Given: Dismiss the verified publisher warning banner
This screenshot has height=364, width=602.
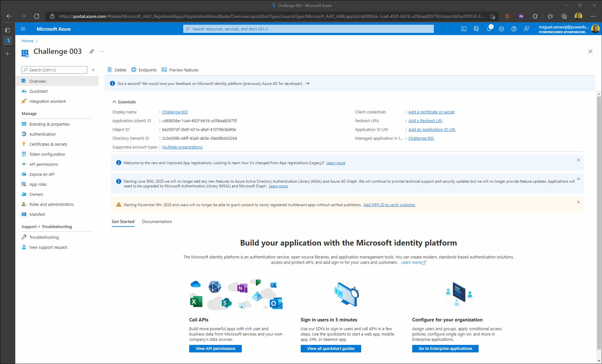Looking at the screenshot, I should [x=579, y=202].
